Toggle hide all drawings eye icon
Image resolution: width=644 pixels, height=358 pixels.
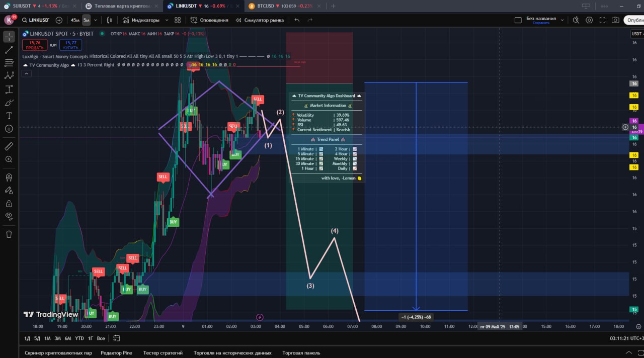9,216
